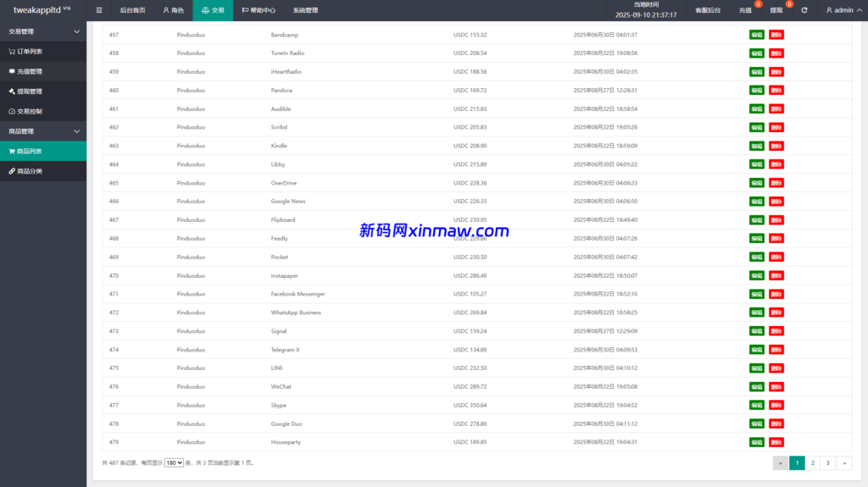Go to page 3 in pagination
Image resolution: width=868 pixels, height=487 pixels.
[x=828, y=462]
